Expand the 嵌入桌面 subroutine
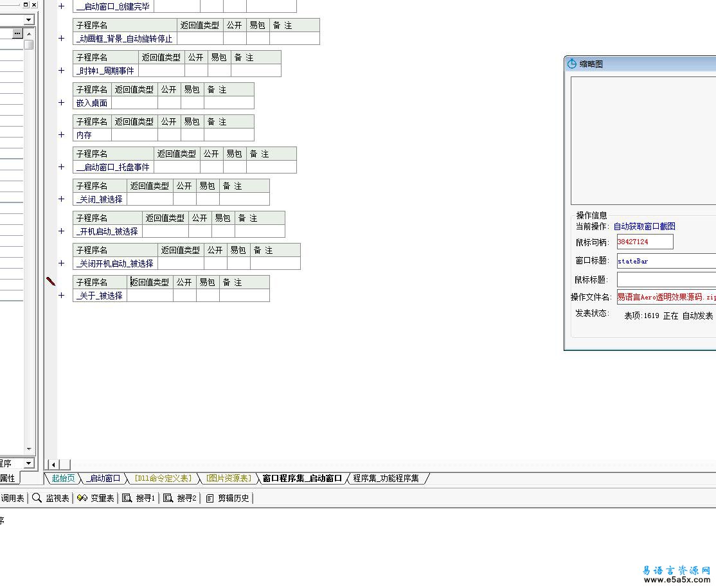The image size is (716, 588). pos(62,103)
